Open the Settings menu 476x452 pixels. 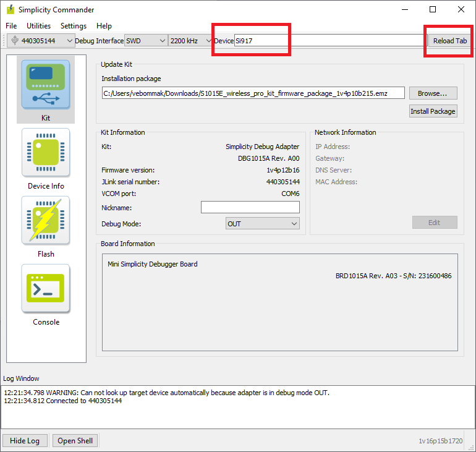point(74,26)
